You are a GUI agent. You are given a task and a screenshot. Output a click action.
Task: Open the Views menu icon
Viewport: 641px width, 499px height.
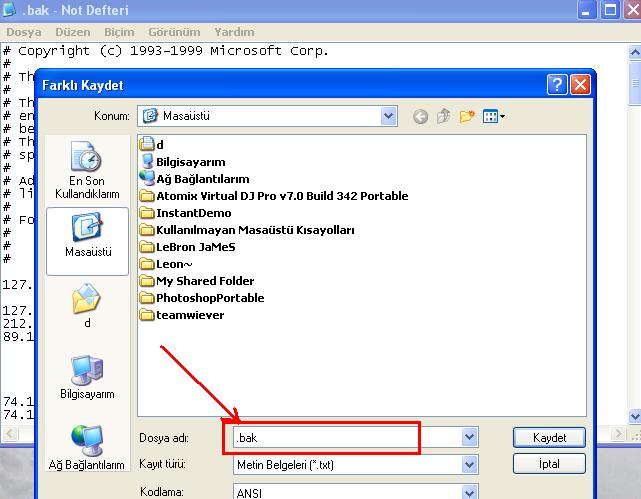[493, 116]
